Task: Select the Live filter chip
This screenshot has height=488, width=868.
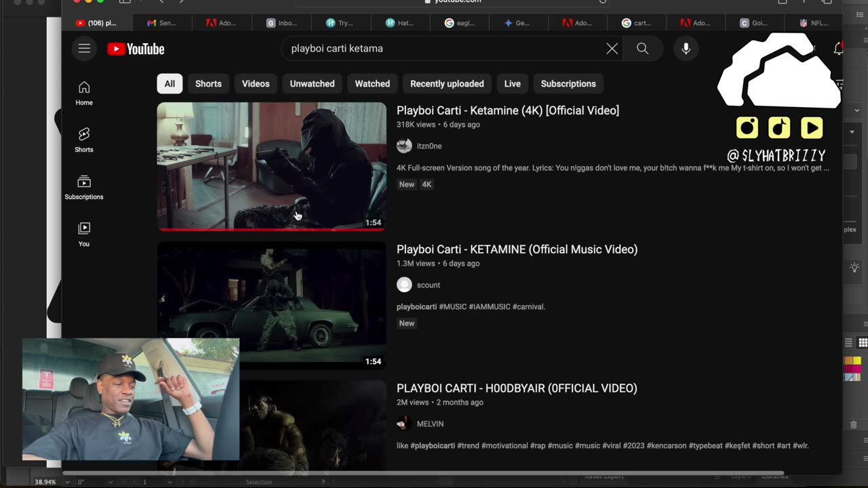Action: coord(512,83)
